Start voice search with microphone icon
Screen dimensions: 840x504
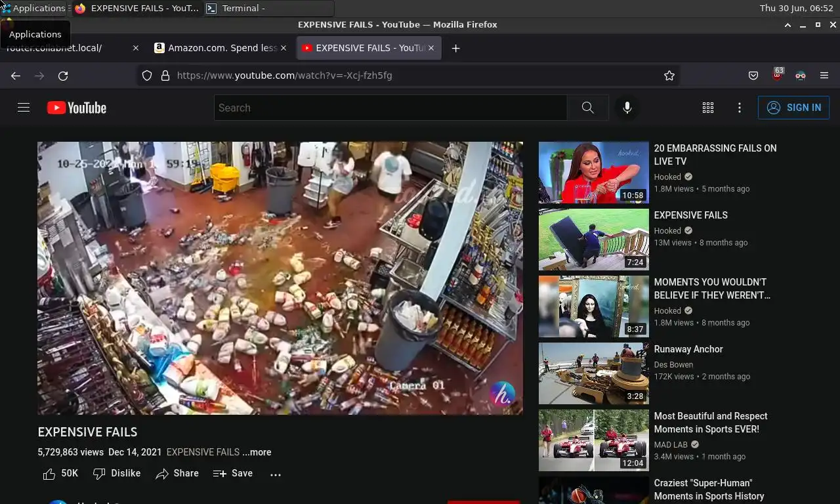tap(627, 108)
